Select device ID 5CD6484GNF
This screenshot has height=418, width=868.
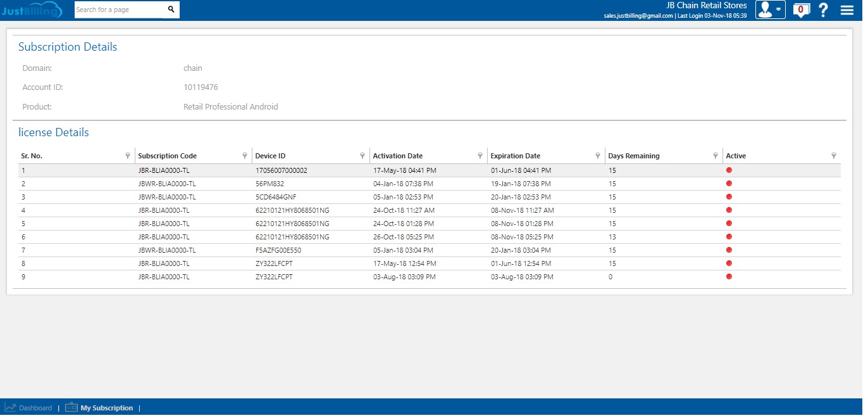tap(276, 197)
